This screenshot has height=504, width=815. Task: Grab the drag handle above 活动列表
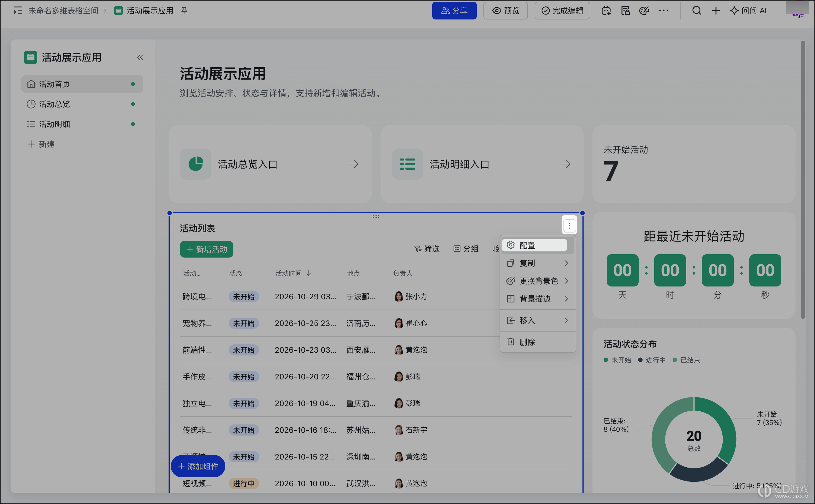click(376, 216)
